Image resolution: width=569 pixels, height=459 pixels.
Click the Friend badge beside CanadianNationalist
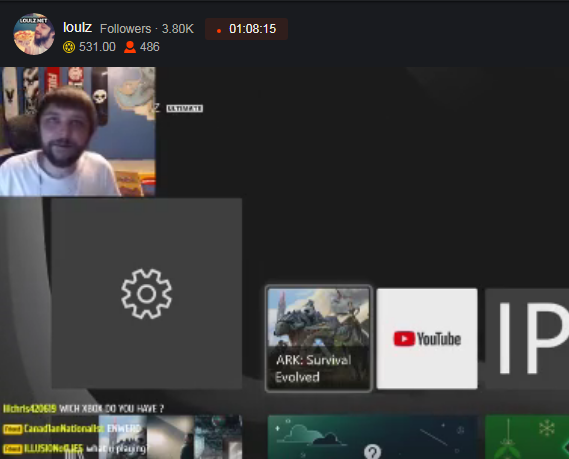(x=12, y=429)
